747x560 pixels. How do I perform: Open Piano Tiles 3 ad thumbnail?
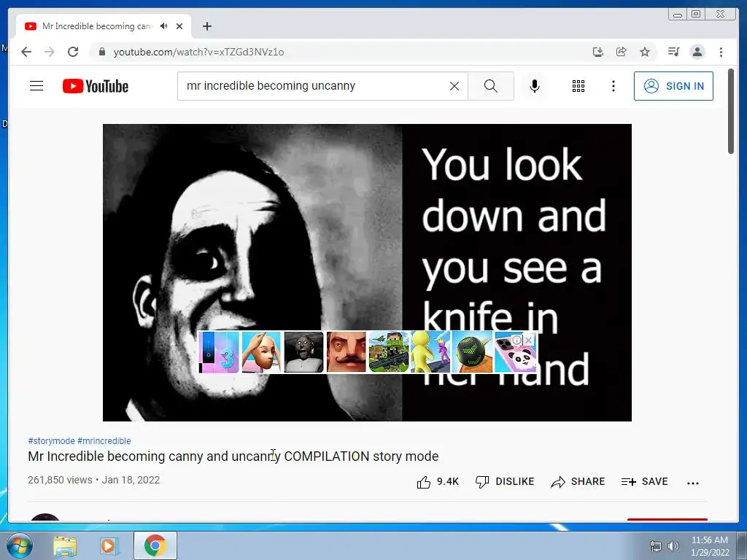pos(219,352)
